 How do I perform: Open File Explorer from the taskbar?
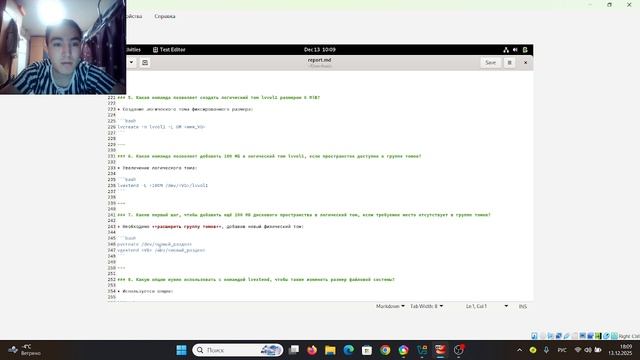point(330,350)
